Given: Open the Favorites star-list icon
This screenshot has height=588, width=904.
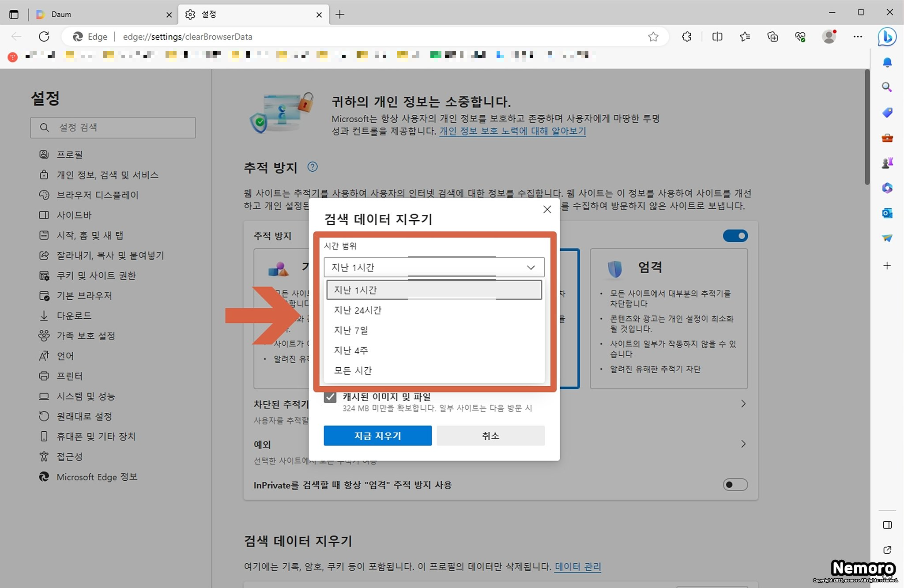Looking at the screenshot, I should coord(745,37).
